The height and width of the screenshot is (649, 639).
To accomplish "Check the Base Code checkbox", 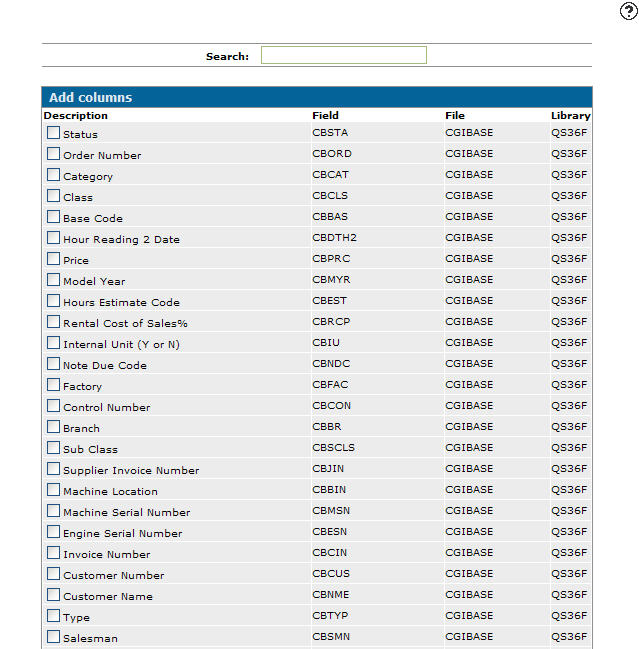I will [x=53, y=216].
